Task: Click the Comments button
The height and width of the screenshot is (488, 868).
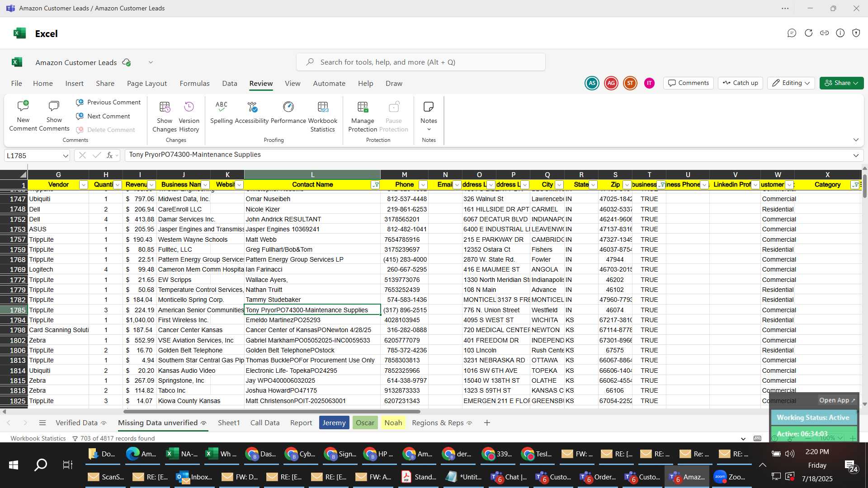Action: pyautogui.click(x=689, y=83)
